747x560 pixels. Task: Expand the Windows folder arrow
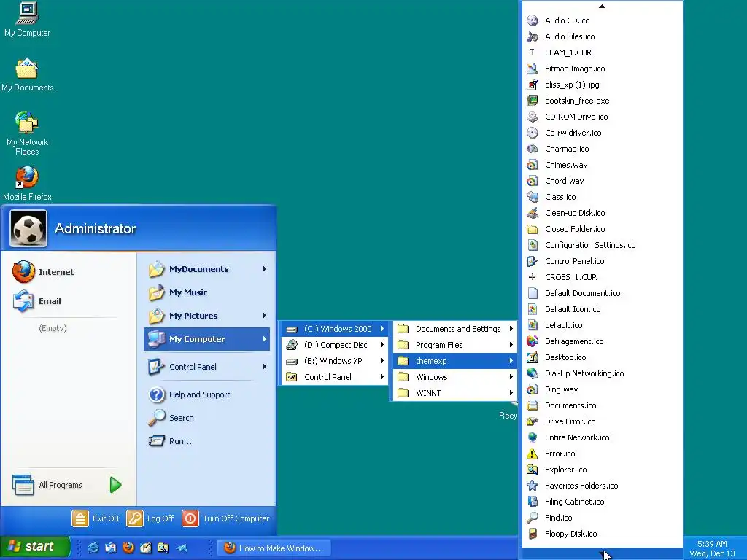click(x=511, y=377)
